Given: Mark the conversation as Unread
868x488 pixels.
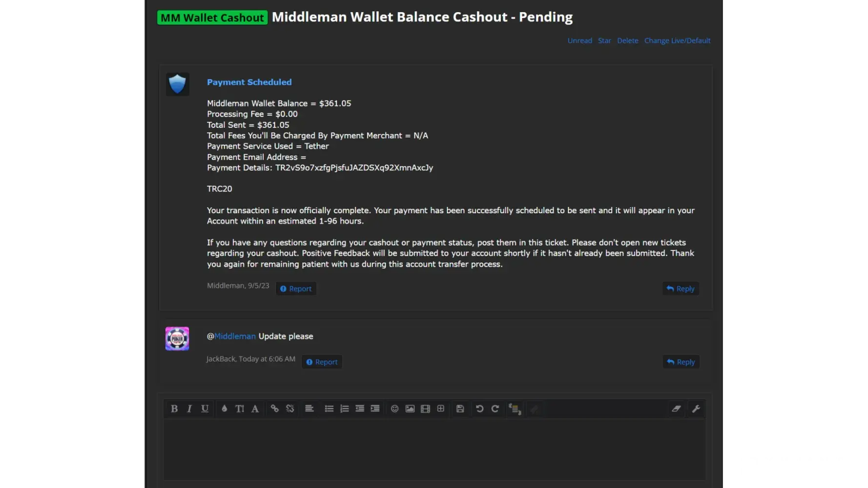Looking at the screenshot, I should click(x=580, y=41).
